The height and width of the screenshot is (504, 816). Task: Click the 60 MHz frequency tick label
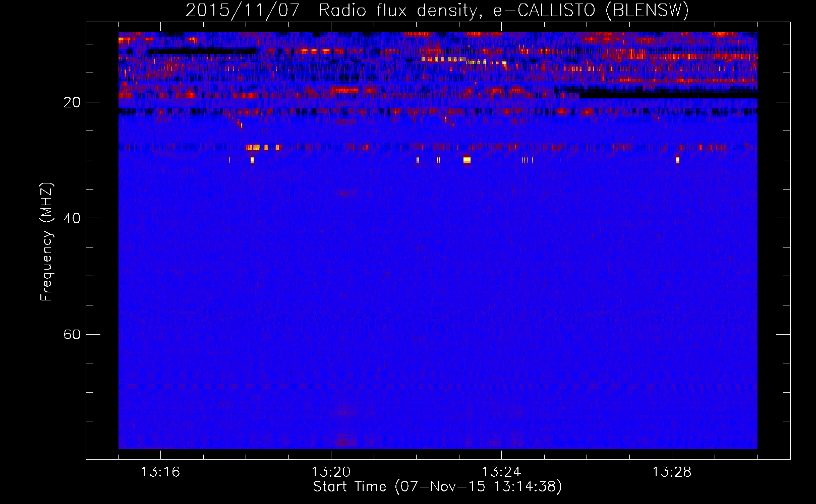coord(72,334)
